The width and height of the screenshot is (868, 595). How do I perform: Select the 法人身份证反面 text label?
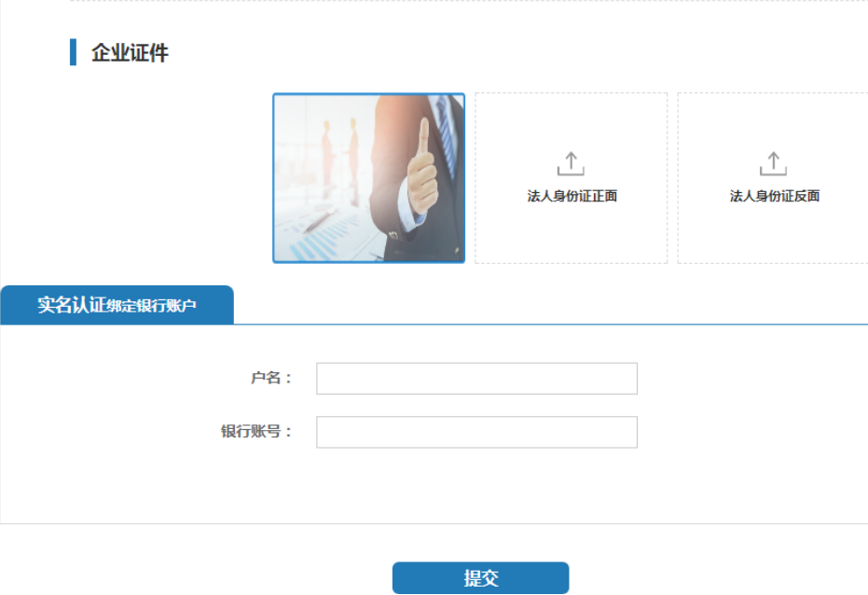775,196
